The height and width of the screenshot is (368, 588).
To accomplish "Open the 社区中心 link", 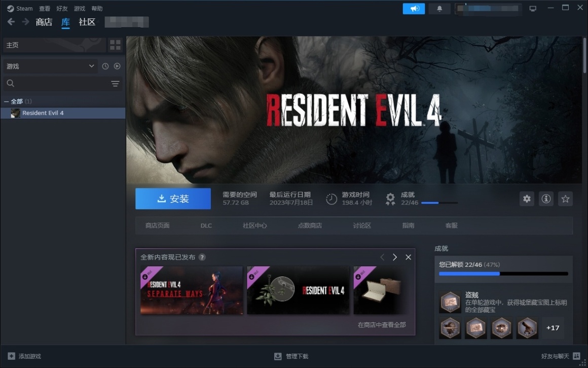I will [x=255, y=225].
